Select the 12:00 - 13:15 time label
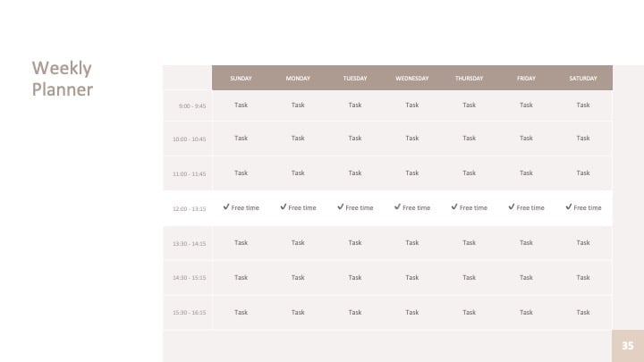Screen dimensions: 644x362 coord(190,208)
